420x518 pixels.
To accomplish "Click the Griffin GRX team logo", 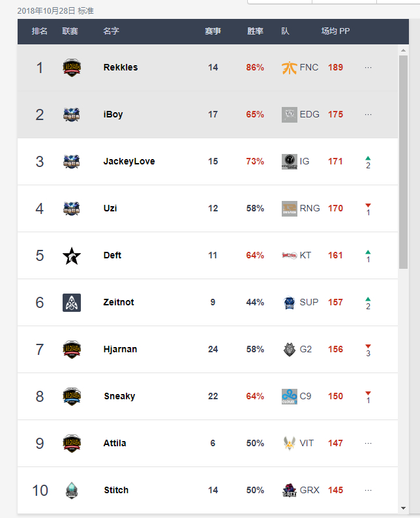I will pyautogui.click(x=290, y=490).
